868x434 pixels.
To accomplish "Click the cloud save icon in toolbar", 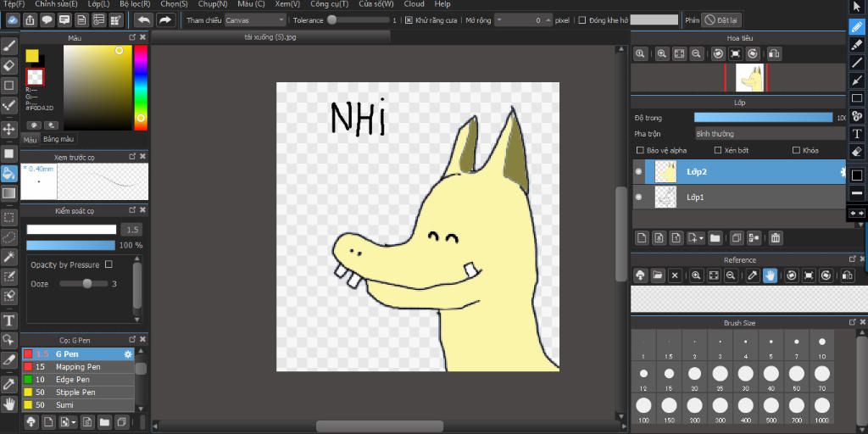I will [x=13, y=20].
